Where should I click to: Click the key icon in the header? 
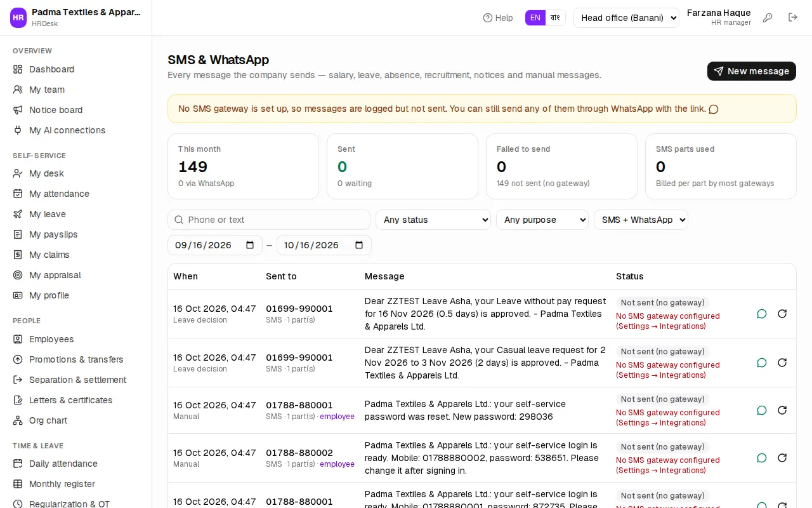point(768,18)
